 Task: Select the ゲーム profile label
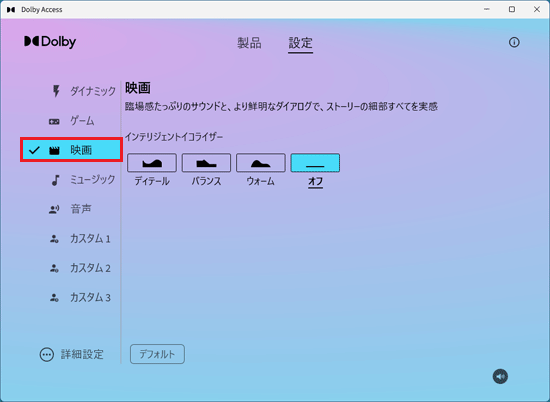82,121
